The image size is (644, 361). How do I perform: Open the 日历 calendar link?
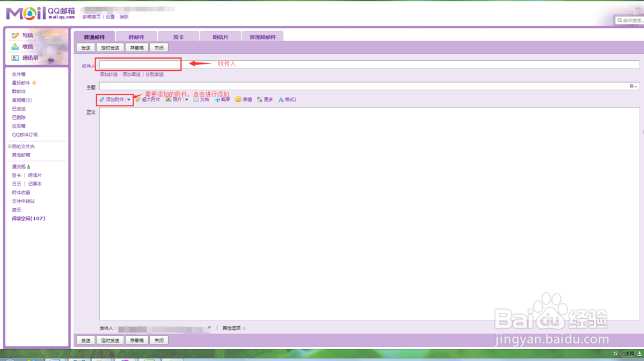click(17, 184)
